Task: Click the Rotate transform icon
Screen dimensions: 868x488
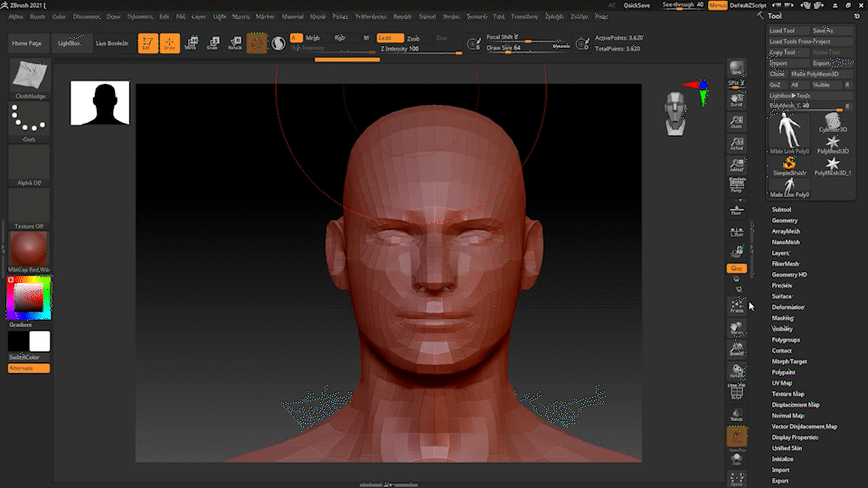Action: pos(235,42)
